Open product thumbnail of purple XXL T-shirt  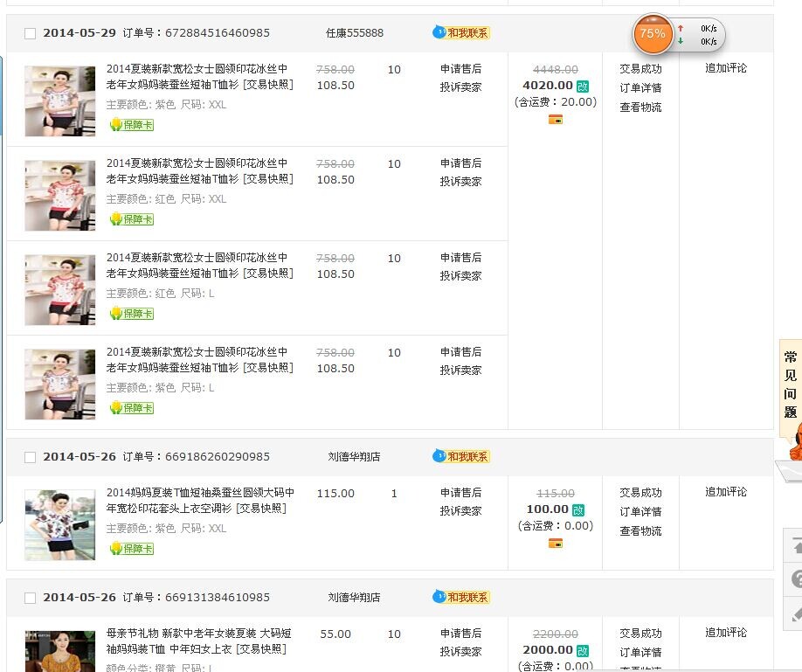pyautogui.click(x=60, y=100)
